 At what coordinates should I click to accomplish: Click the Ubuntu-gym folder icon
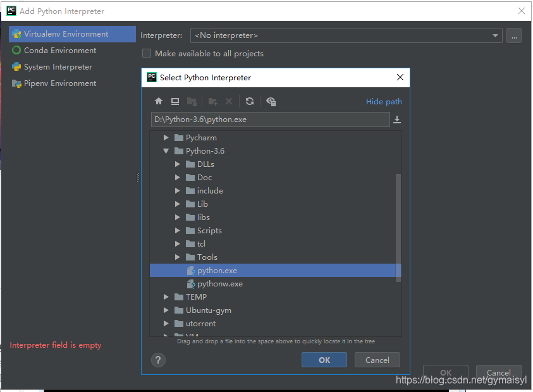[179, 310]
